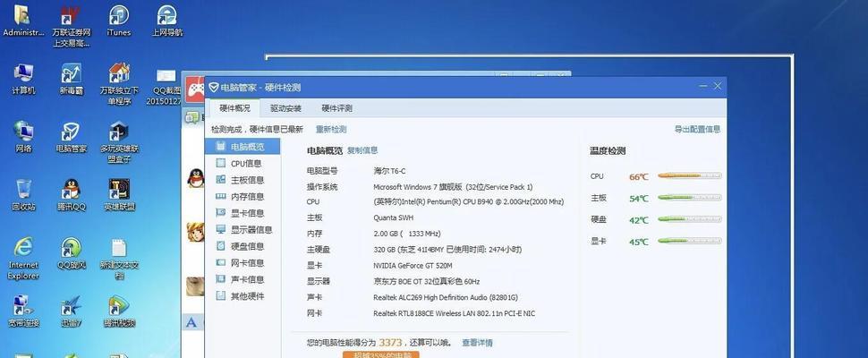This screenshot has width=868, height=358.
Task: Click the blue letter A font icon in QQ
Action: [x=191, y=322]
